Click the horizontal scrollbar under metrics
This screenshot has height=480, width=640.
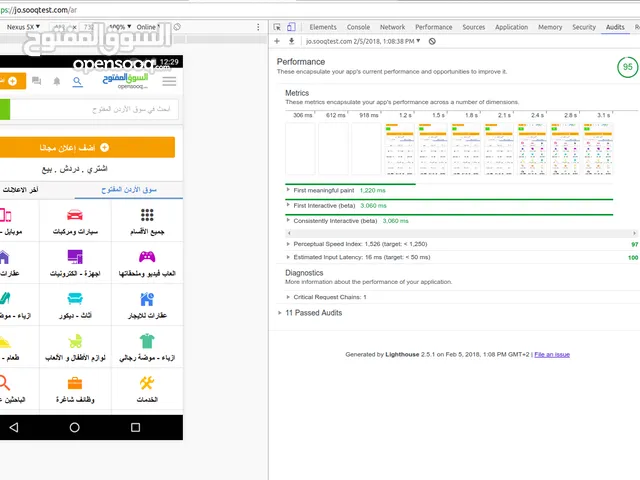pyautogui.click(x=461, y=233)
